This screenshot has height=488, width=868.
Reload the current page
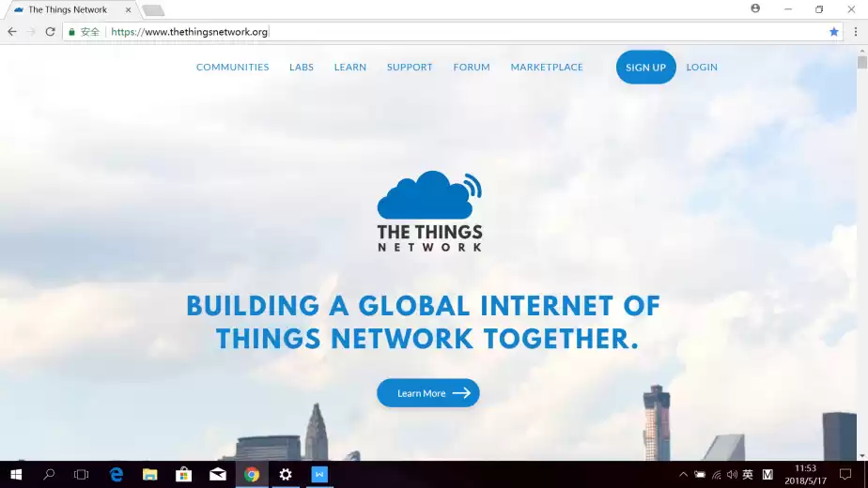click(x=51, y=32)
